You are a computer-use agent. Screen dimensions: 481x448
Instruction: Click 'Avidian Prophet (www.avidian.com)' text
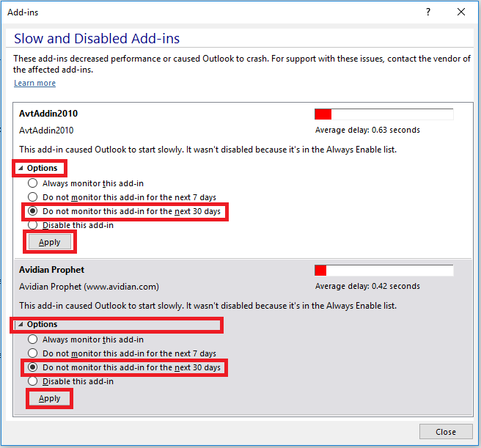coord(89,287)
